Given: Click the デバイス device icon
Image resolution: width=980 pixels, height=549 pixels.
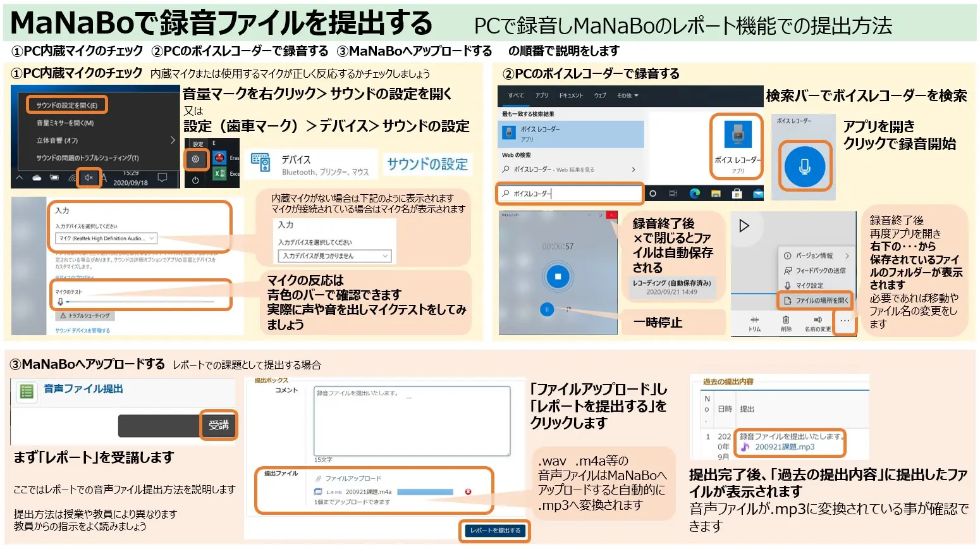Looking at the screenshot, I should pyautogui.click(x=260, y=163).
